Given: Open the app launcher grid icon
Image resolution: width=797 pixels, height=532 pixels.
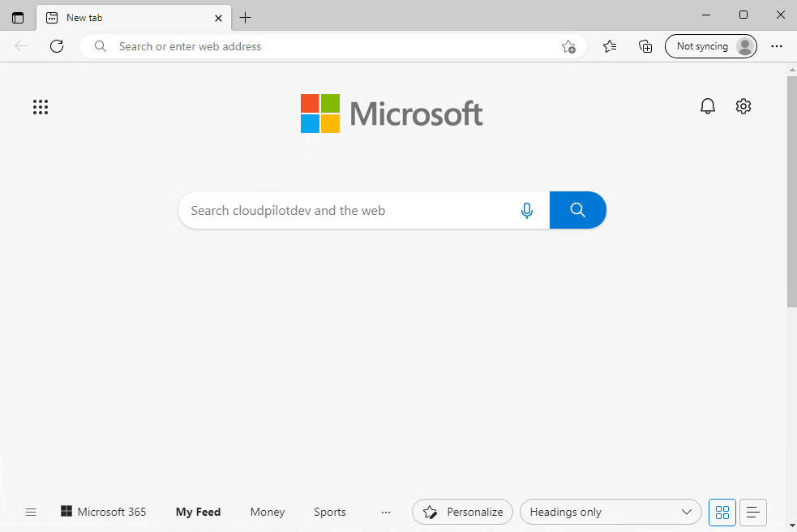Looking at the screenshot, I should (41, 107).
